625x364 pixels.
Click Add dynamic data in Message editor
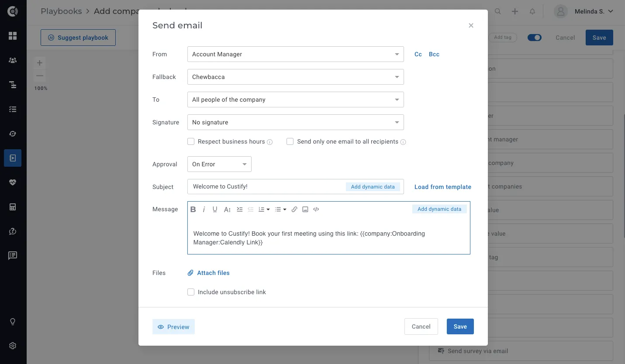point(439,209)
